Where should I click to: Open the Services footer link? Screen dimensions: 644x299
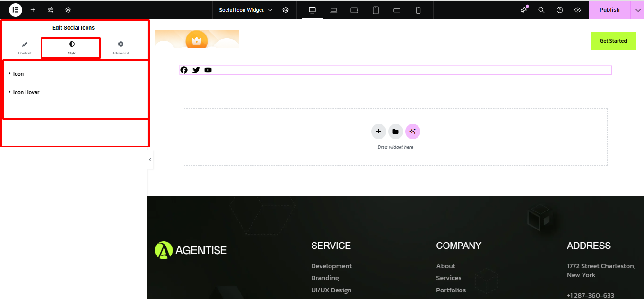click(449, 278)
